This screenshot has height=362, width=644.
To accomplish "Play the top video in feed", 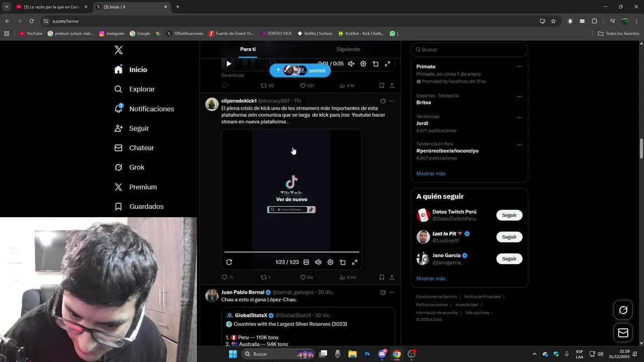I will click(229, 64).
